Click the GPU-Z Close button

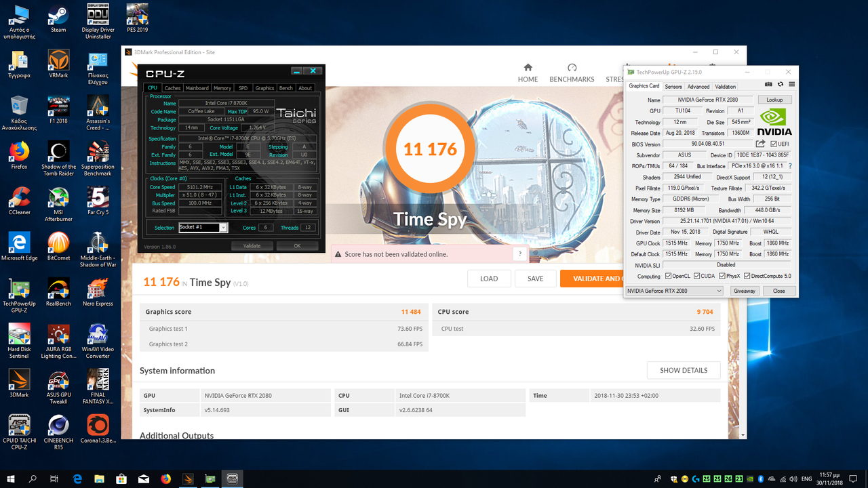[778, 291]
